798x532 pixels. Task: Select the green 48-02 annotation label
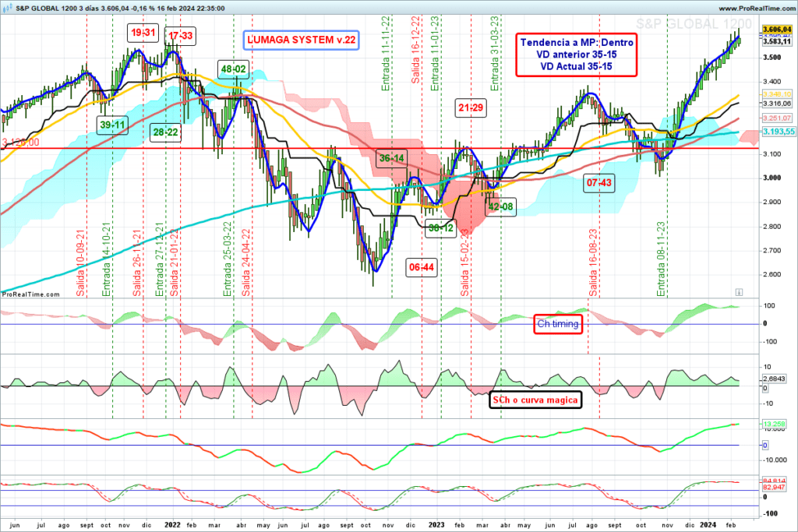click(234, 69)
